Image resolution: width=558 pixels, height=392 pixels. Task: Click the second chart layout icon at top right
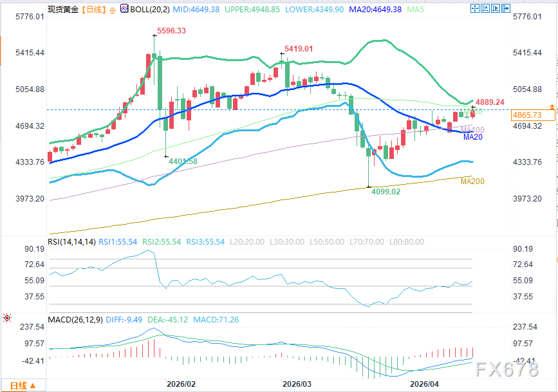point(485,10)
